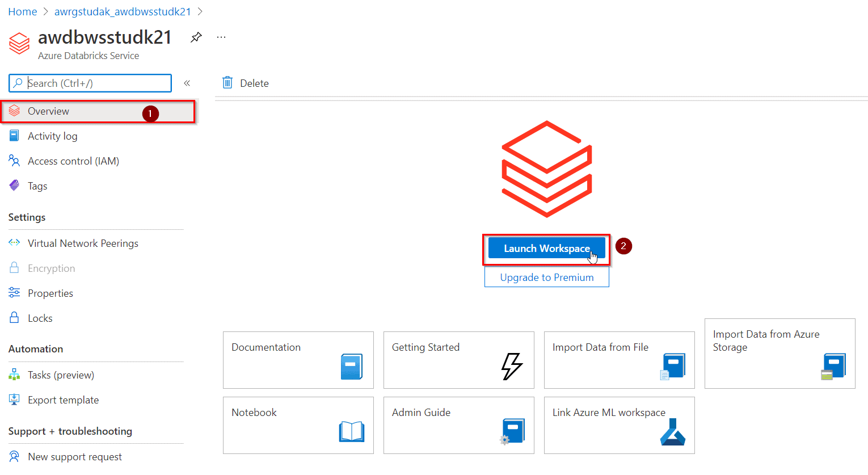Open Export template via its icon
The image size is (868, 475).
point(15,400)
